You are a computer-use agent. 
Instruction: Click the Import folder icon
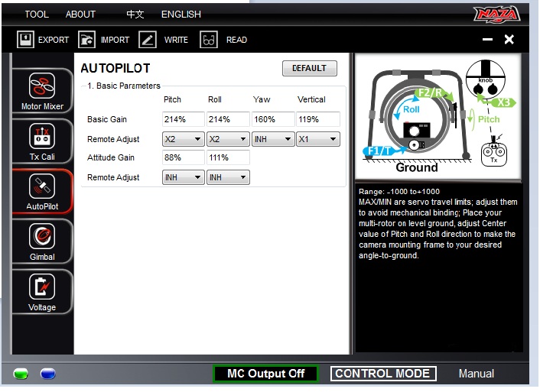coord(87,40)
